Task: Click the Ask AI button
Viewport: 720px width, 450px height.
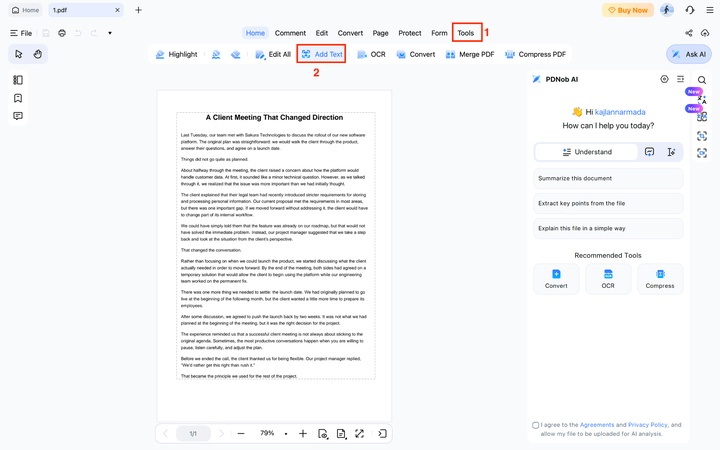Action: [x=689, y=54]
